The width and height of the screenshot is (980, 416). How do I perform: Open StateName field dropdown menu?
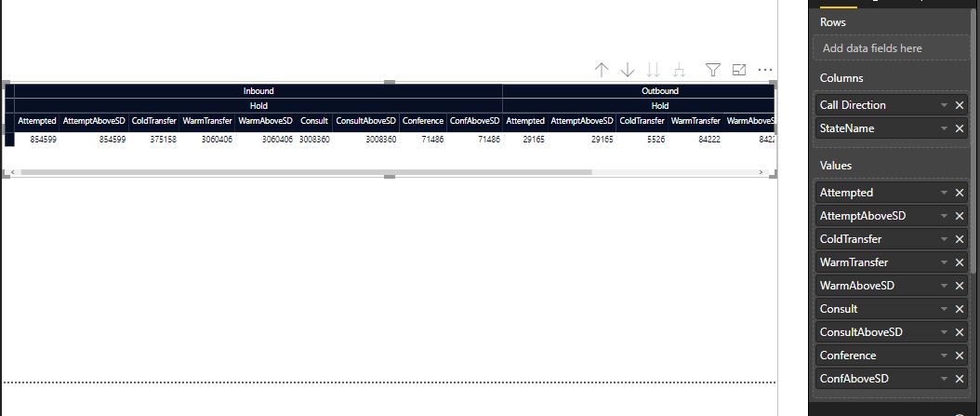(945, 128)
